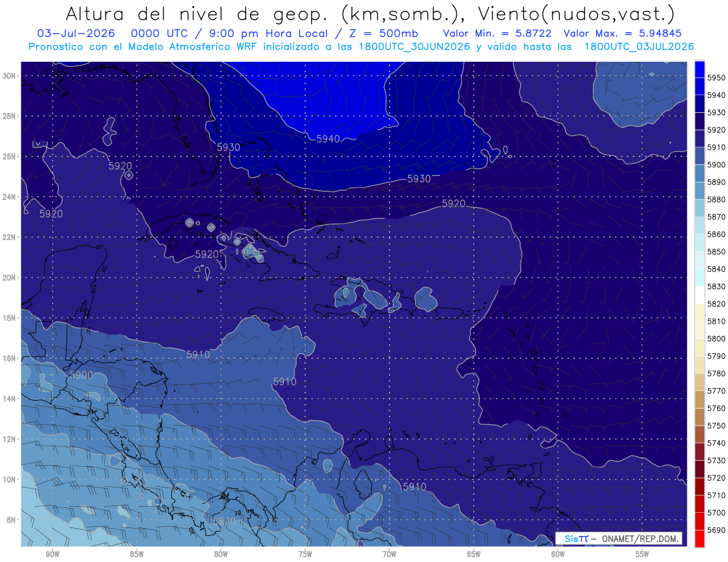Click the colorbar swatch between 5760 and 5770
Image resolution: width=728 pixels, height=562 pixels.
pos(699,399)
